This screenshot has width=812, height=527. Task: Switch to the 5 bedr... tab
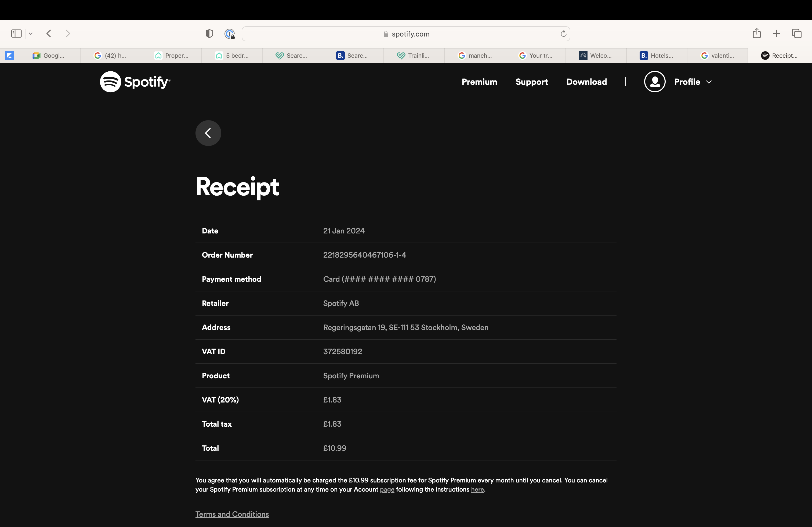(x=232, y=56)
